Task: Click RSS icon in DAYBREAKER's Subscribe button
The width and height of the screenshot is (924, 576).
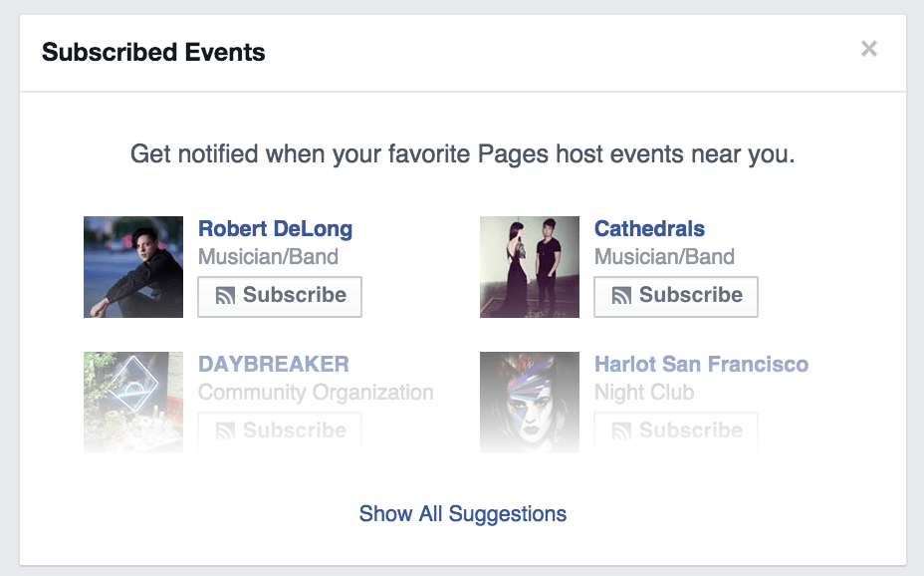Action: [225, 432]
